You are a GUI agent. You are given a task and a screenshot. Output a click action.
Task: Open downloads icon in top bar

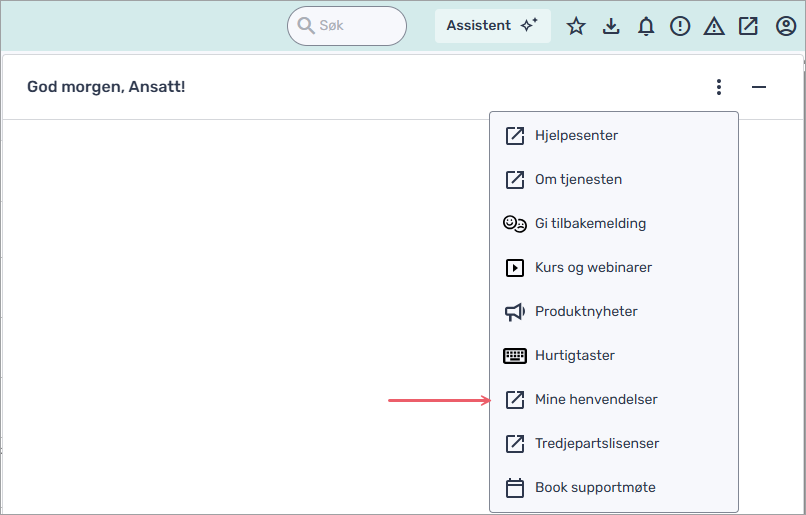pos(611,26)
